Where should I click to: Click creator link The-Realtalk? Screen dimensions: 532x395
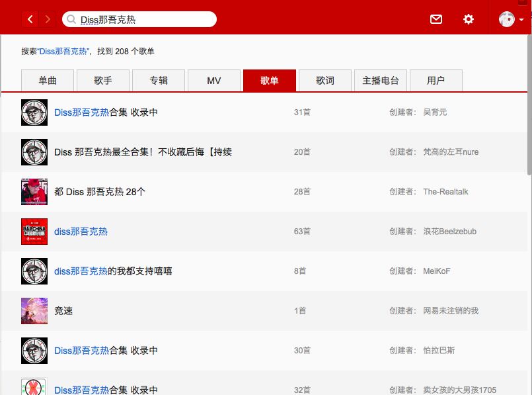click(445, 192)
